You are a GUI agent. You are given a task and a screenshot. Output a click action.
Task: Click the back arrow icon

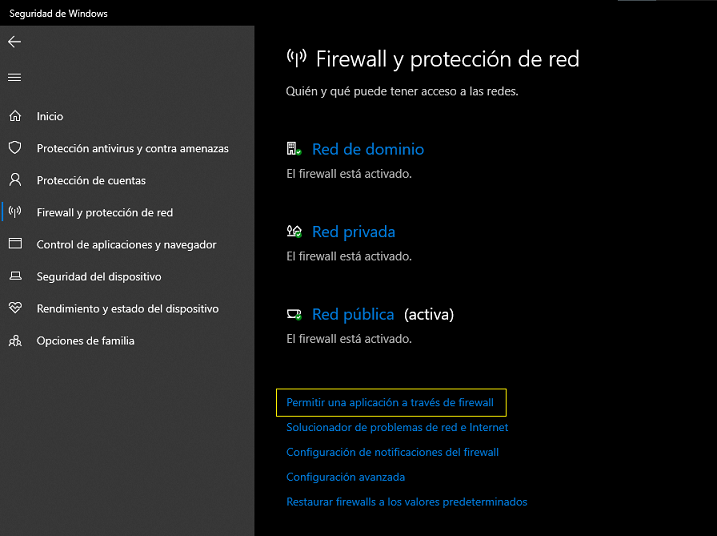pos(15,42)
